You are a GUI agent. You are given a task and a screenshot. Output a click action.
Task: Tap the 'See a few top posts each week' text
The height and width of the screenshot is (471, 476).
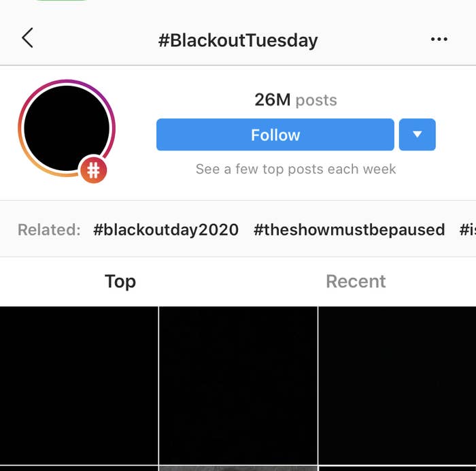click(295, 169)
